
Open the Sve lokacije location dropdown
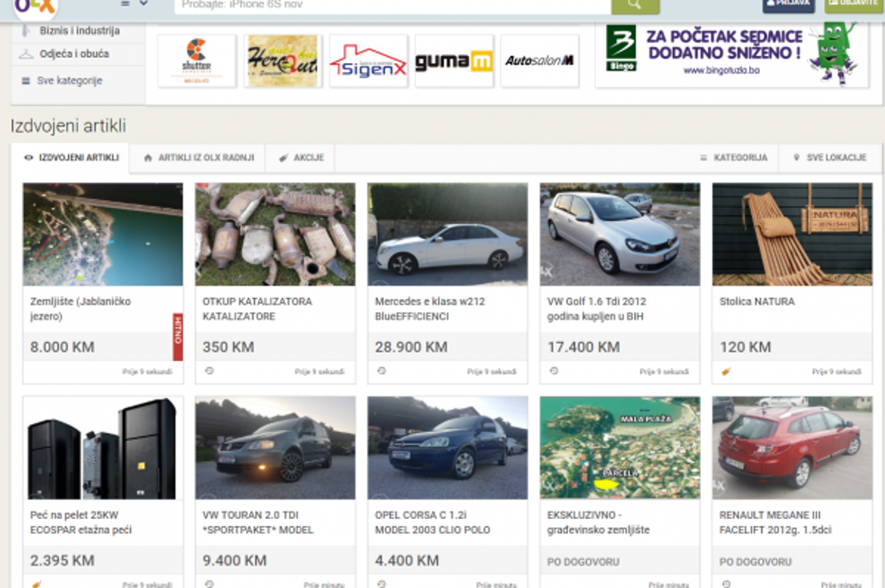(830, 158)
